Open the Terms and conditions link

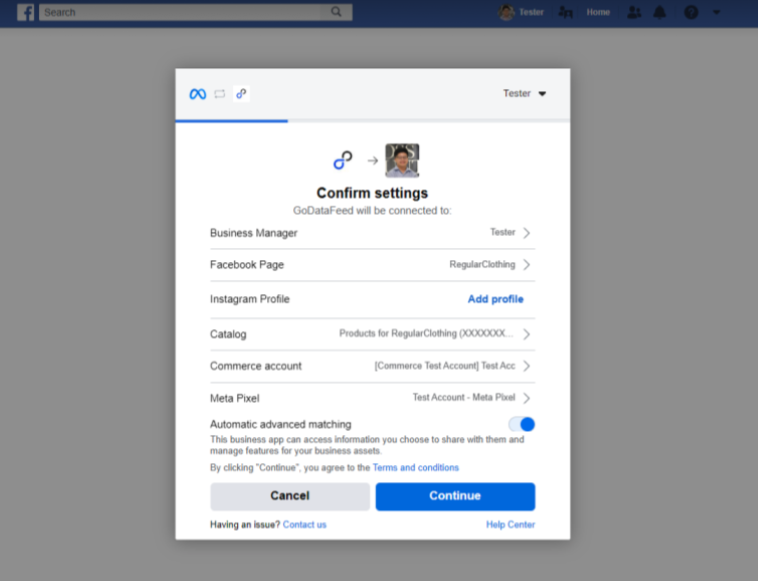pos(415,467)
